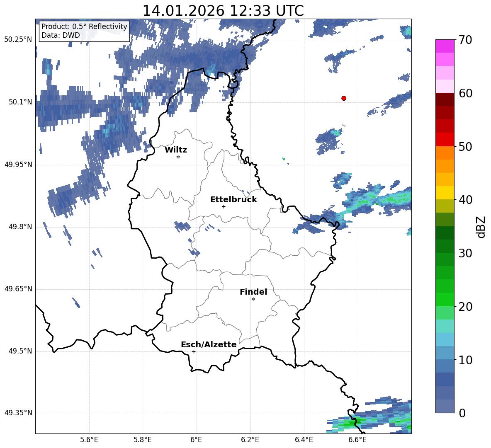491x448 pixels.
Task: Click the 70 colorbar tick label
Action: tap(465, 40)
